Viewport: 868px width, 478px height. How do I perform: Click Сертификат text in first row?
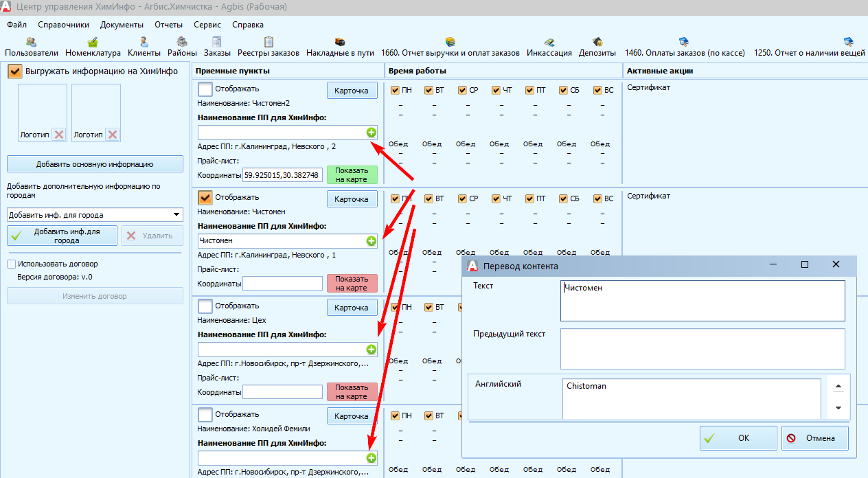648,87
